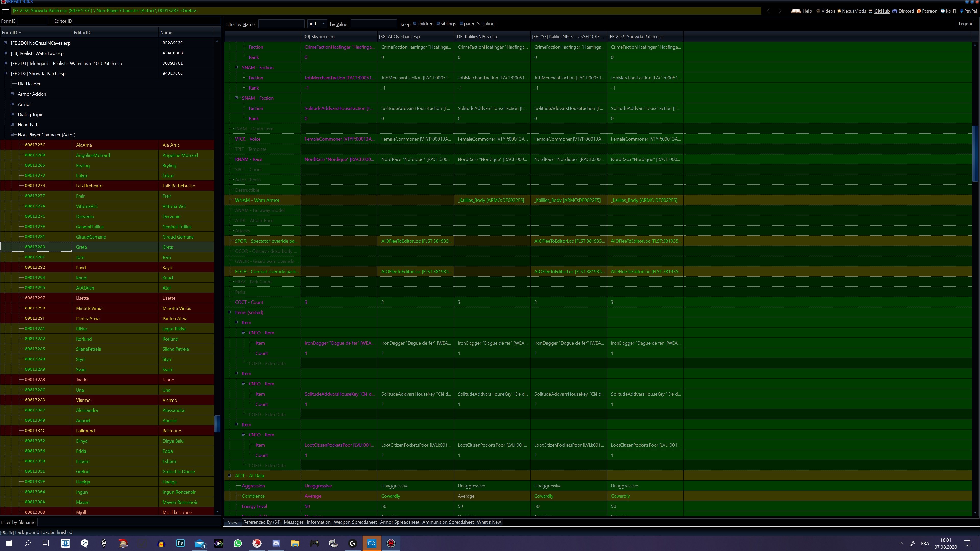Open the hamburger main menu icon
Viewport: 980px width, 551px height.
(6, 11)
